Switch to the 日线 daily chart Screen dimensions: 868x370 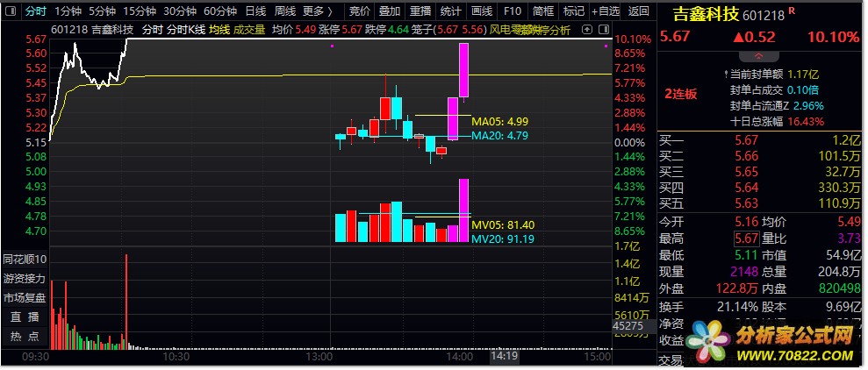(255, 11)
